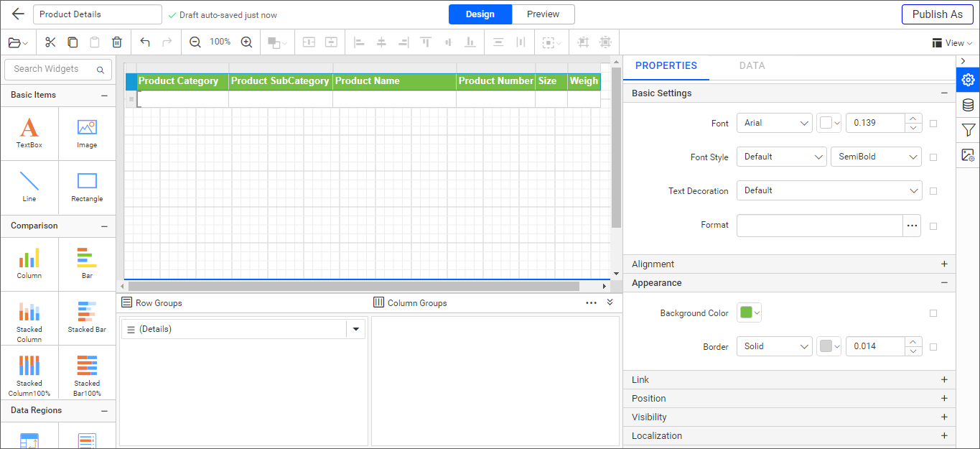Image resolution: width=980 pixels, height=449 pixels.
Task: Zoom in with the plus magnifier
Action: [246, 42]
